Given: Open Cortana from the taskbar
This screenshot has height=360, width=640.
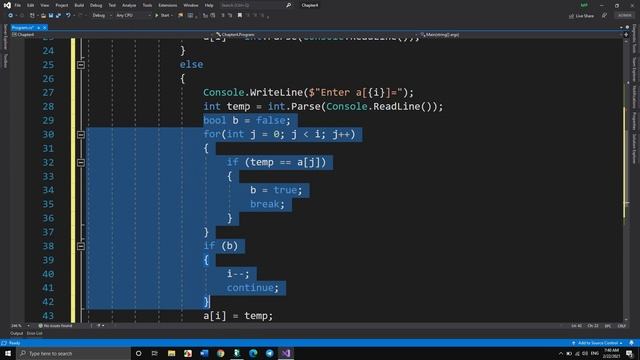Looking at the screenshot, I should tap(138, 353).
